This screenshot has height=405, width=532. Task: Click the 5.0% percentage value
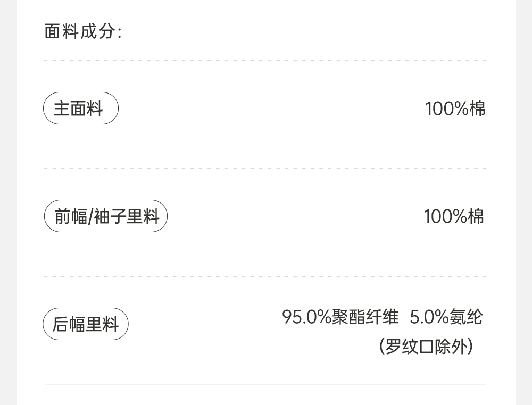(429, 317)
